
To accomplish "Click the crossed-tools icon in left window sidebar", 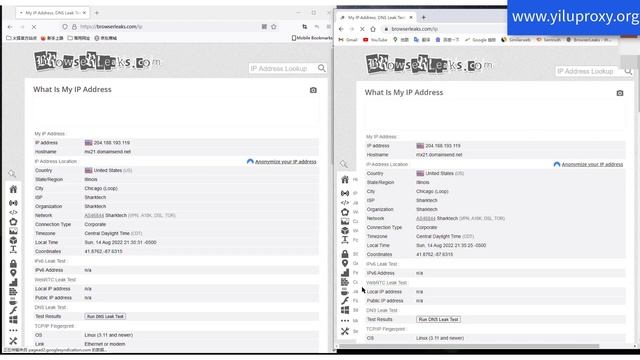I will click(13, 340).
